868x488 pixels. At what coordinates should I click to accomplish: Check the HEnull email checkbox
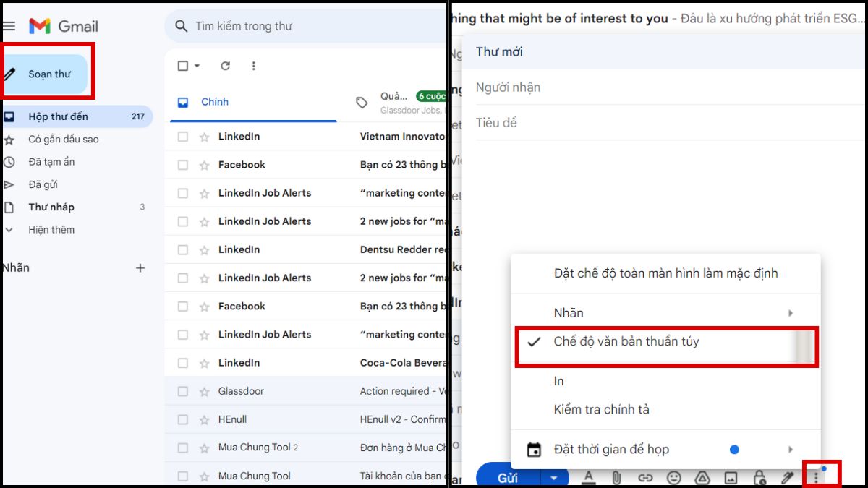(x=183, y=419)
